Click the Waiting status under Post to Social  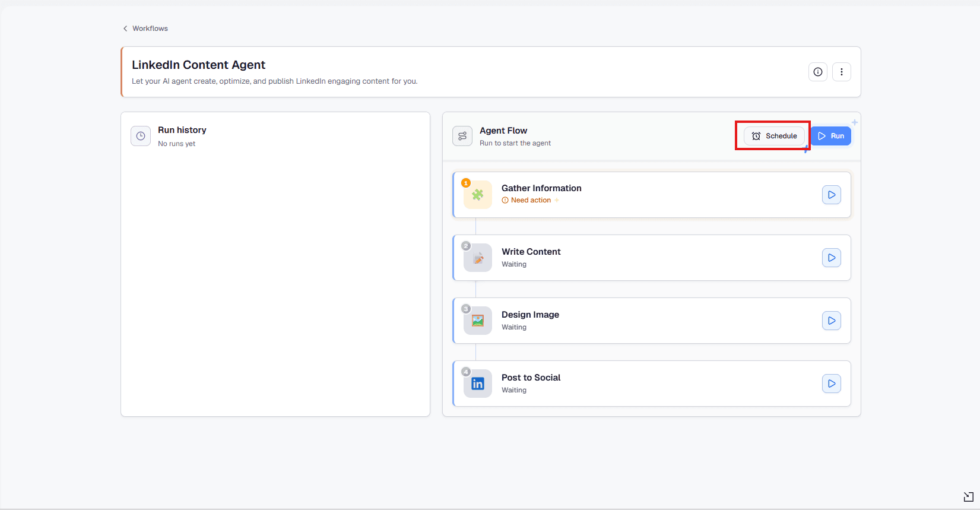[x=514, y=390]
